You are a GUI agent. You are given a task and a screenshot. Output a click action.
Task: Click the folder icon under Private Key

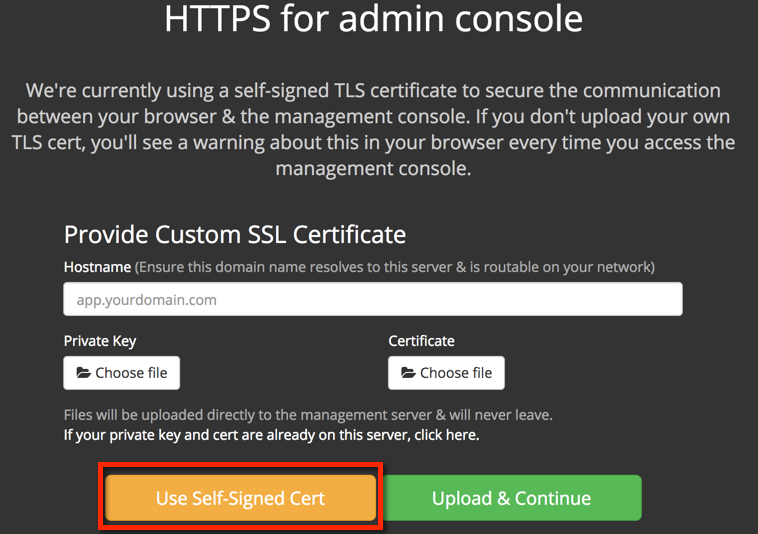tap(83, 373)
